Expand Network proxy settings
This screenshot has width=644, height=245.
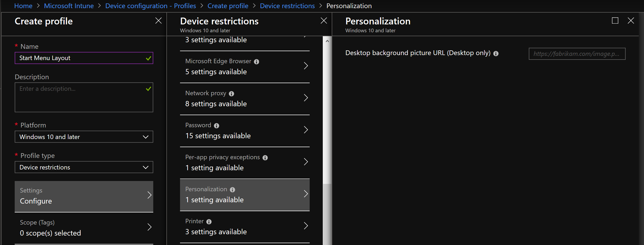[x=245, y=99]
